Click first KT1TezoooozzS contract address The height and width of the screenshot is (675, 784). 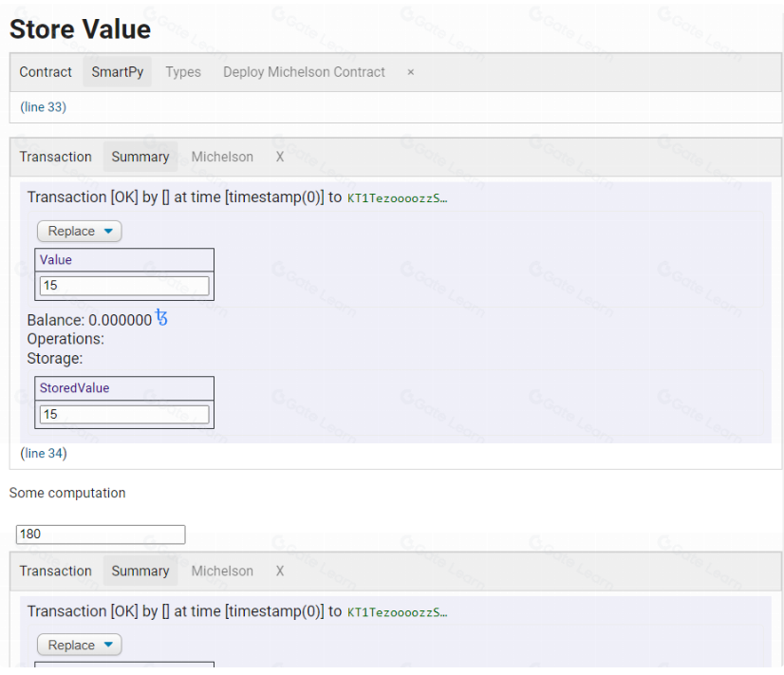point(397,198)
